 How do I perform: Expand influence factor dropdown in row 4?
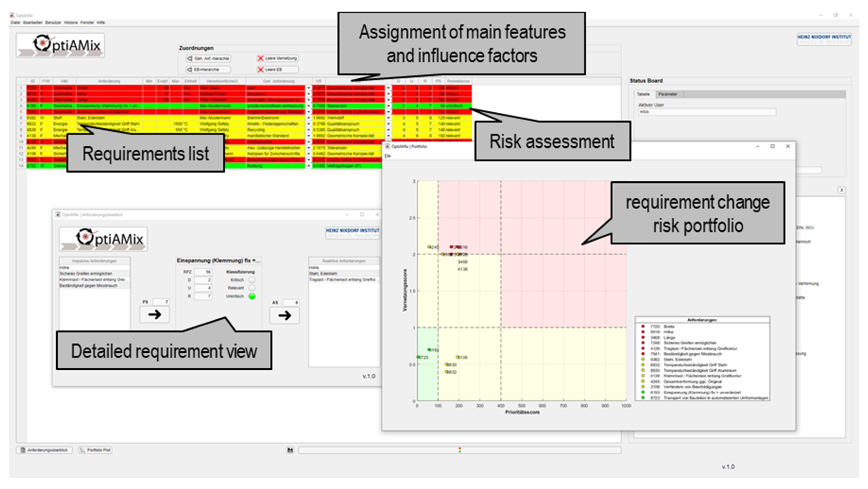(388, 106)
